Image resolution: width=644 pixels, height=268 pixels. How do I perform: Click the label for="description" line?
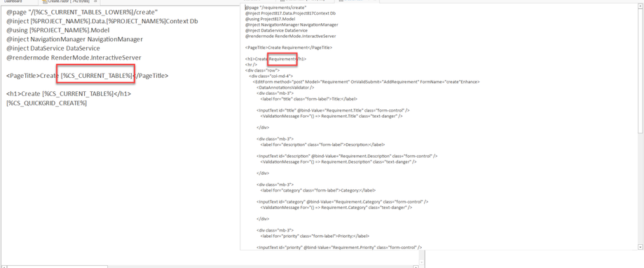(x=322, y=145)
